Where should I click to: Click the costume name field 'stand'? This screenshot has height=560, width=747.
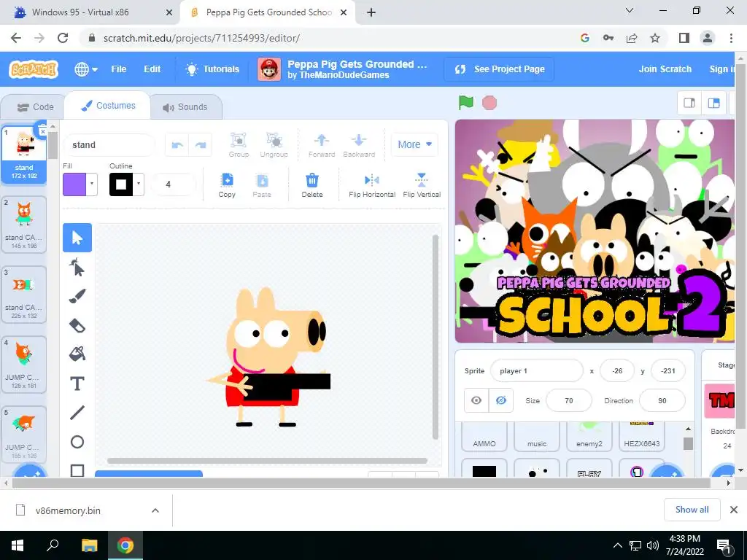(x=109, y=145)
